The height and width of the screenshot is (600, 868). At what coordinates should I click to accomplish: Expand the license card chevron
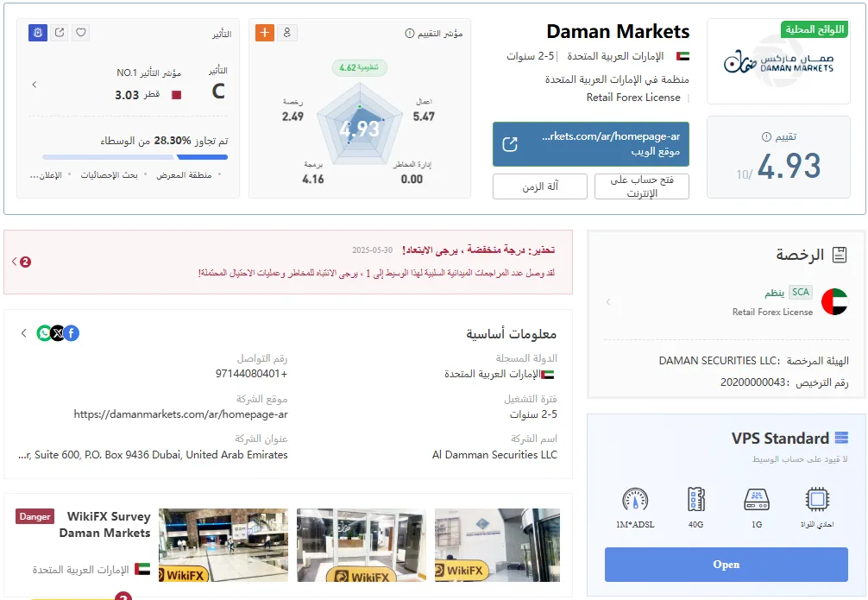[x=608, y=302]
